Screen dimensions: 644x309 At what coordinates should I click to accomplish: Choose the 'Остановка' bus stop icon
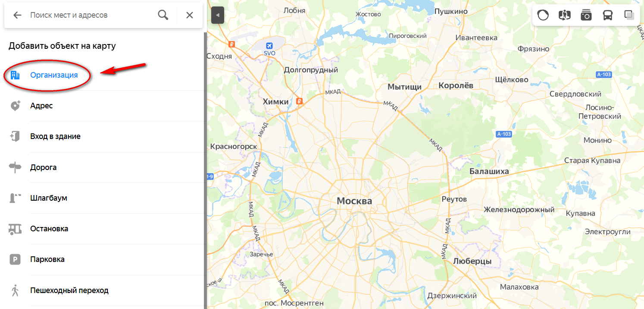tap(15, 229)
